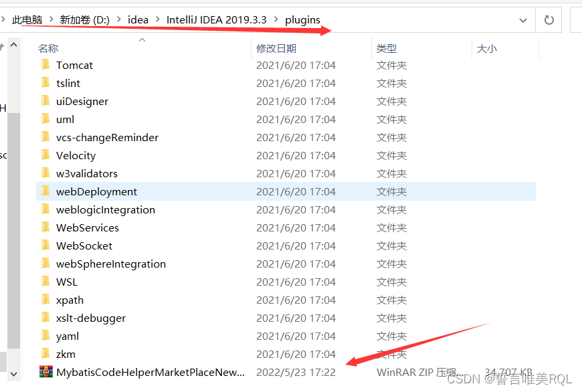
Task: Click the uiDesigner folder icon
Action: click(x=45, y=101)
